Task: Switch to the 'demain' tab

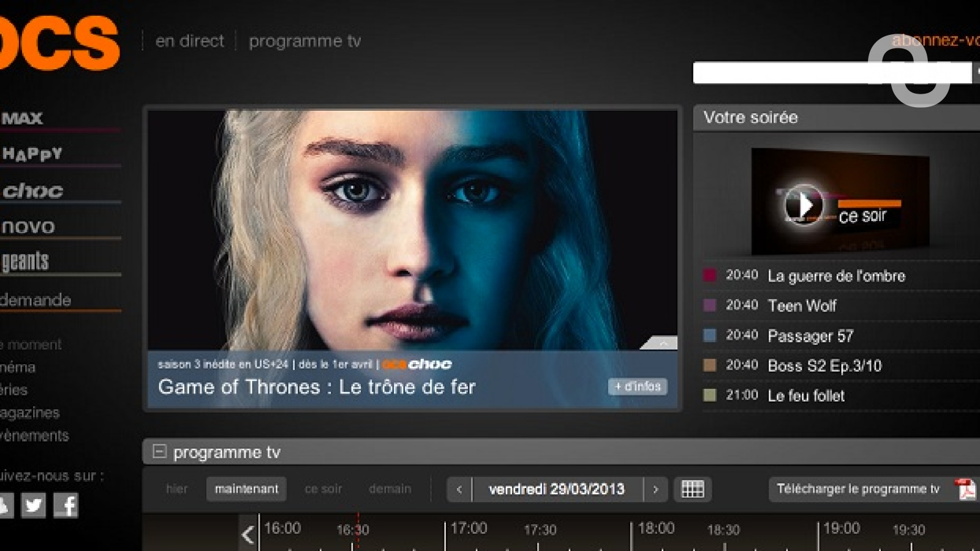Action: point(390,489)
